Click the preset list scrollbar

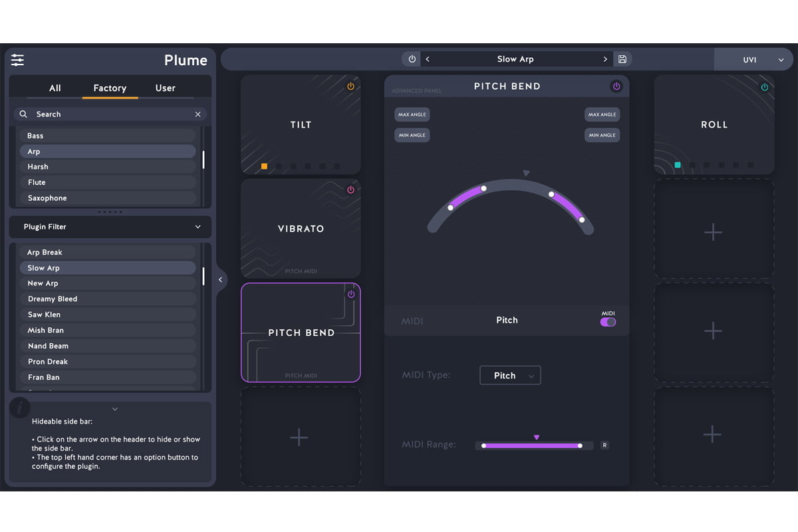(x=203, y=276)
